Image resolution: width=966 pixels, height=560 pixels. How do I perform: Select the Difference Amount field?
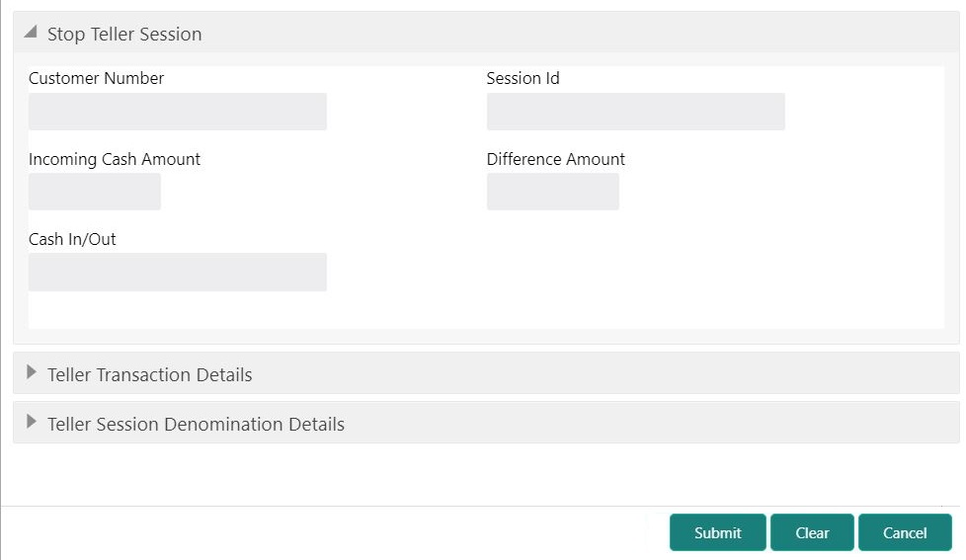(x=552, y=192)
